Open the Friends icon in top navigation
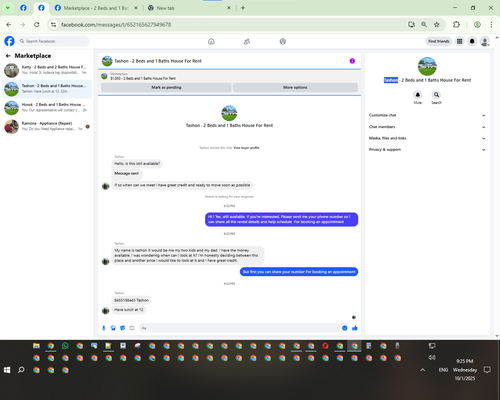The height and width of the screenshot is (400, 500). point(247,41)
